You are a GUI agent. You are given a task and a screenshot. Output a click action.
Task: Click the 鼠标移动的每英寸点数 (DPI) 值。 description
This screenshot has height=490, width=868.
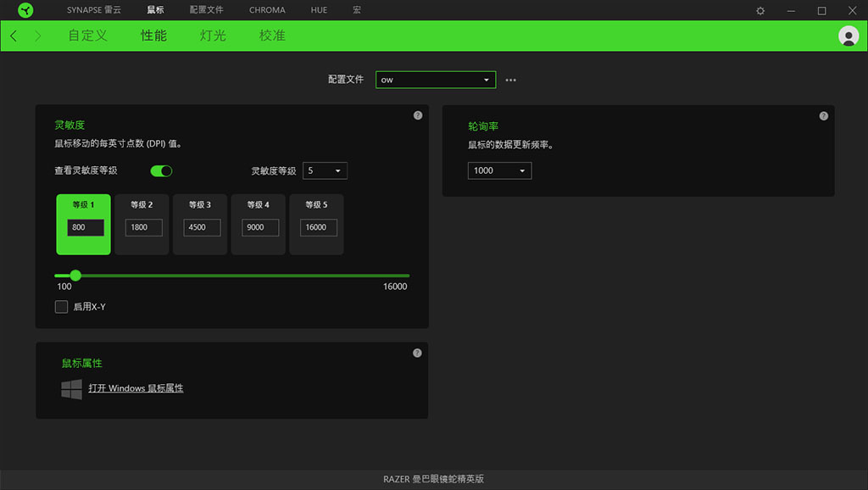click(x=118, y=144)
